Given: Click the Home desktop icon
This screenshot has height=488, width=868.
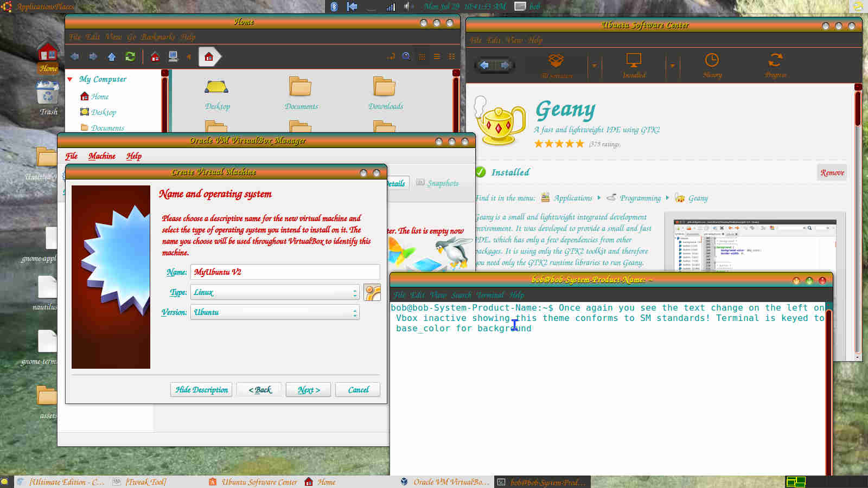Looking at the screenshot, I should pyautogui.click(x=48, y=57).
